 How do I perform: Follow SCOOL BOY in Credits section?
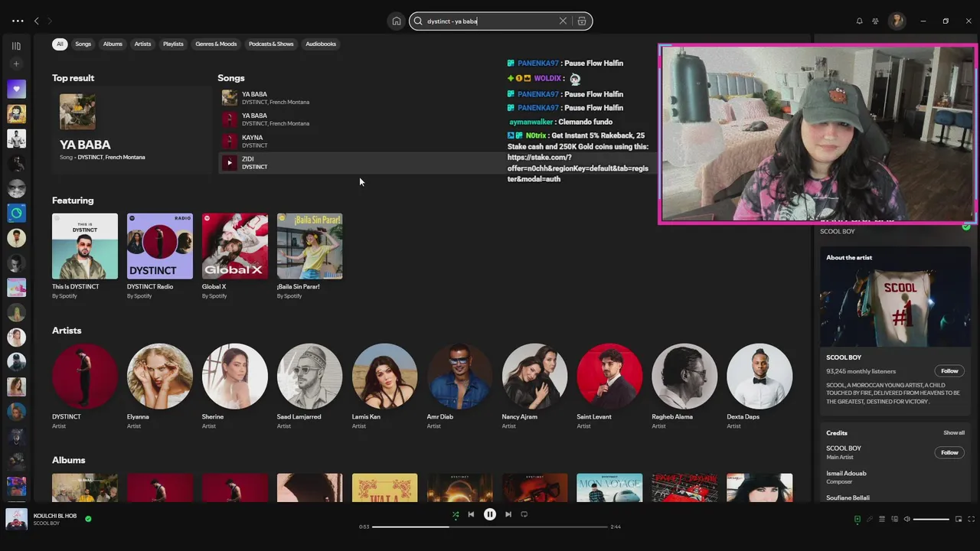(x=949, y=452)
